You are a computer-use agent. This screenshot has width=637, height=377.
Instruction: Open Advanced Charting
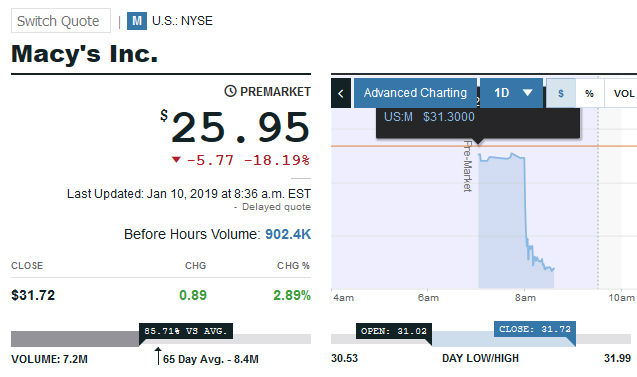click(415, 93)
